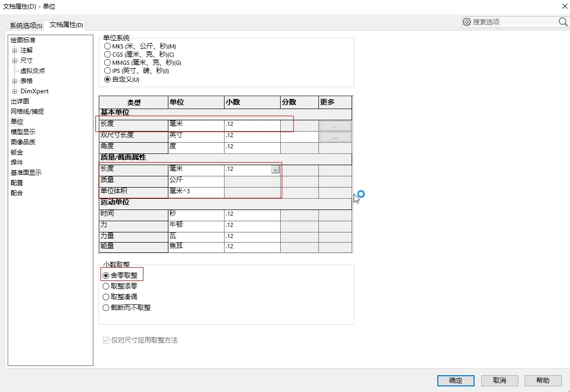Open decimal dropdown for mass-section 长度
Screen dimensions: 570x392
[276, 169]
